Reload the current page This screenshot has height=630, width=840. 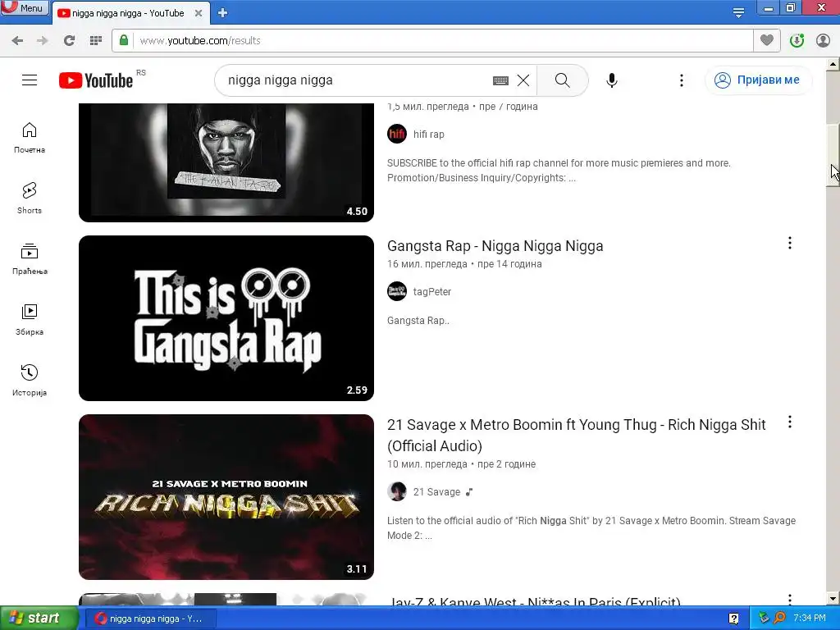tap(69, 41)
